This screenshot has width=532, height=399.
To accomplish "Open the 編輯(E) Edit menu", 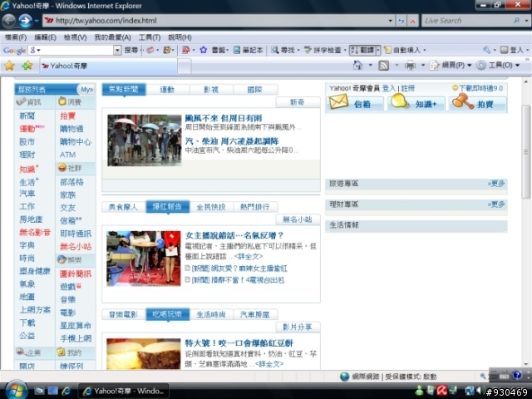I will coord(45,37).
